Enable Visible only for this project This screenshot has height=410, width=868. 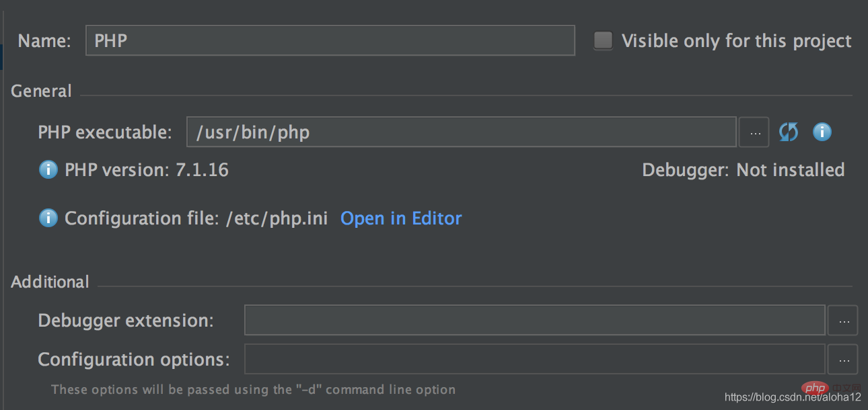pyautogui.click(x=603, y=41)
